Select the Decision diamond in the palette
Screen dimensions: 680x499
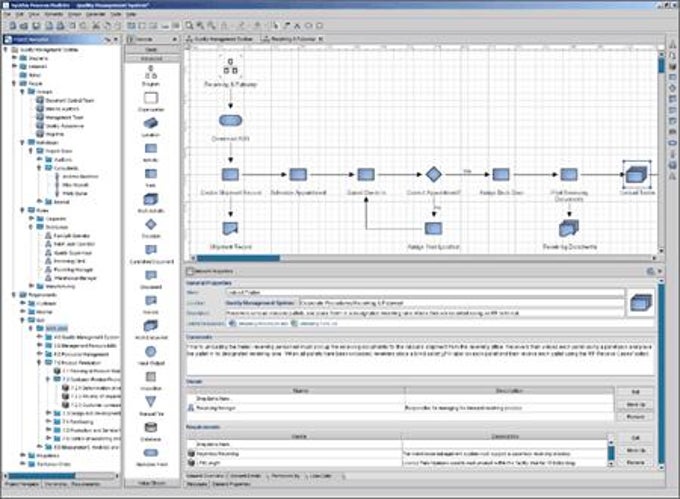pos(150,224)
